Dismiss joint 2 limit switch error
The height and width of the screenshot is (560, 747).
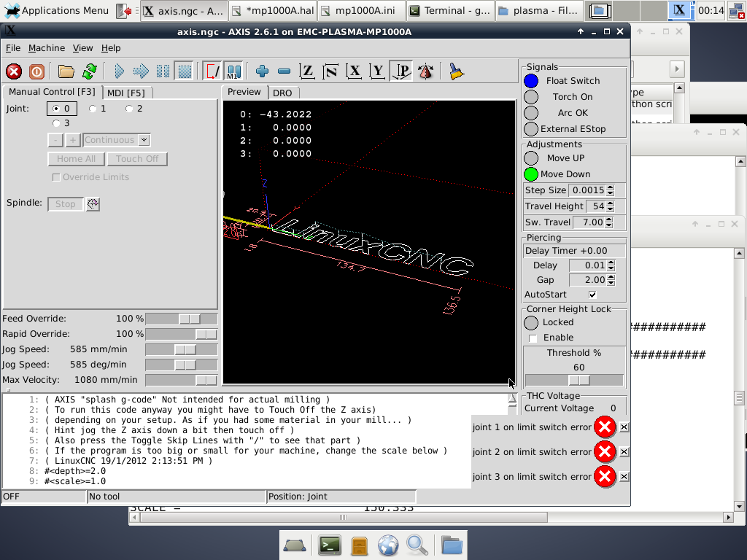pyautogui.click(x=624, y=452)
